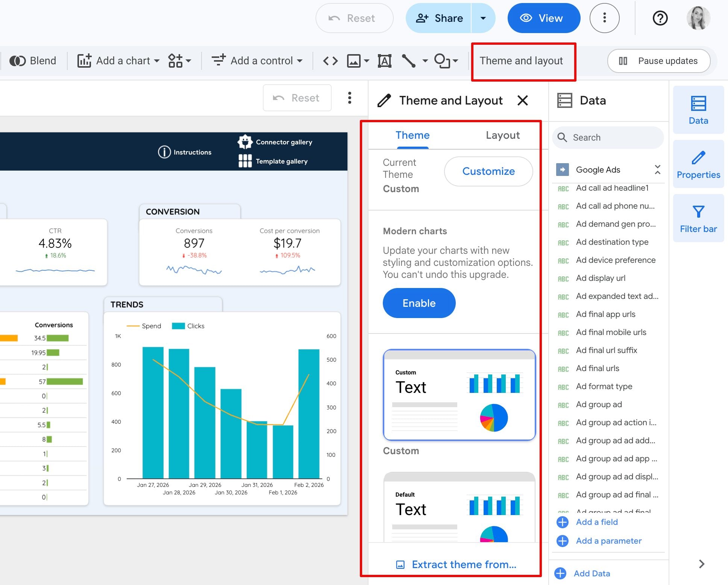Click the Connector gallery icon

[245, 142]
